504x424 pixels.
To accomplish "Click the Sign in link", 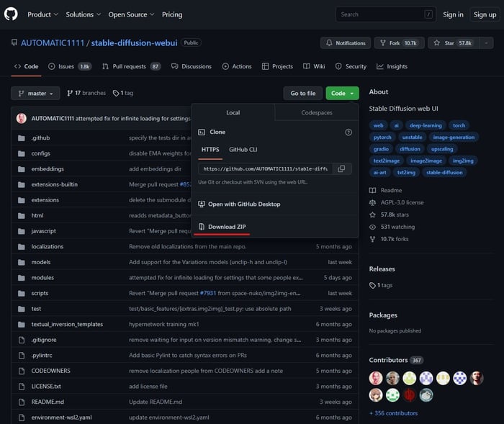I will [453, 14].
